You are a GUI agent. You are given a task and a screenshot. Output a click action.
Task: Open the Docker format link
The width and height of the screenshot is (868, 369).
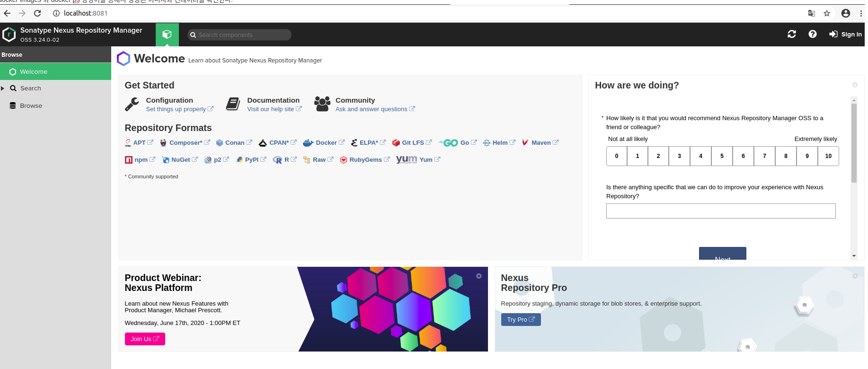[x=324, y=143]
